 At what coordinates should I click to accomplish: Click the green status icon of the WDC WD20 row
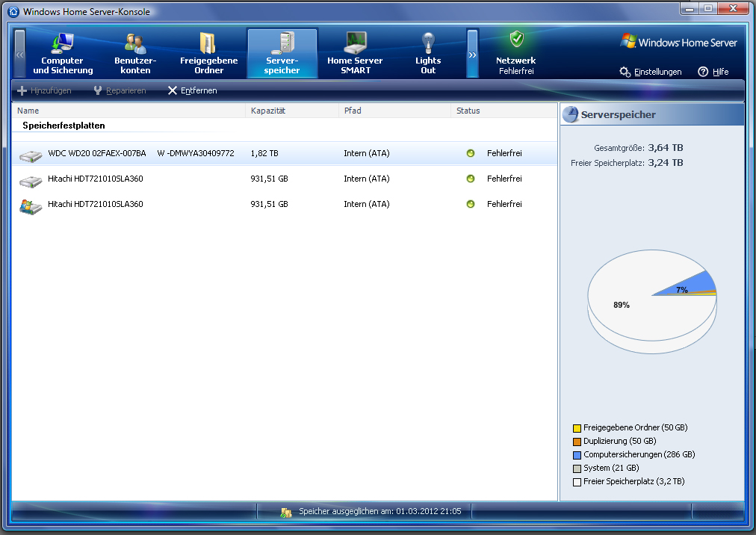pyautogui.click(x=471, y=153)
